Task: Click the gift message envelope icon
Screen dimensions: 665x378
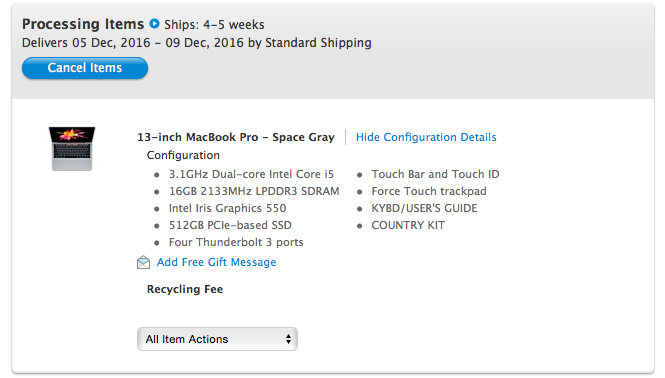Action: [x=143, y=262]
